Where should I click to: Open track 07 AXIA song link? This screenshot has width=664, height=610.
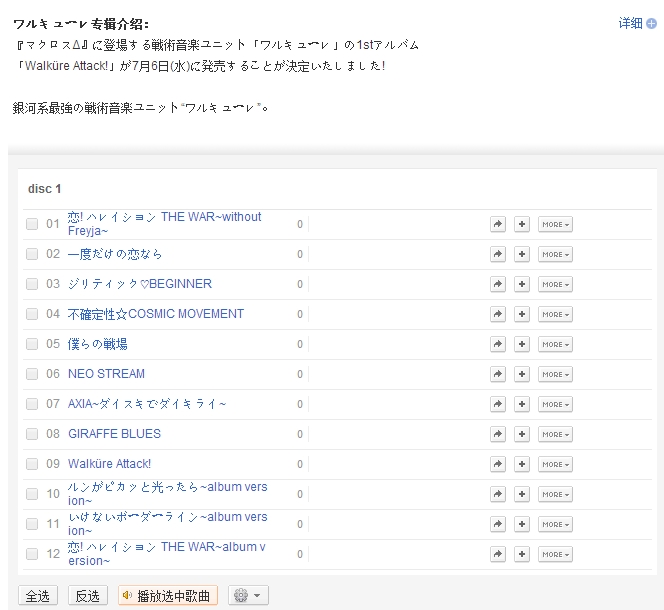click(147, 404)
